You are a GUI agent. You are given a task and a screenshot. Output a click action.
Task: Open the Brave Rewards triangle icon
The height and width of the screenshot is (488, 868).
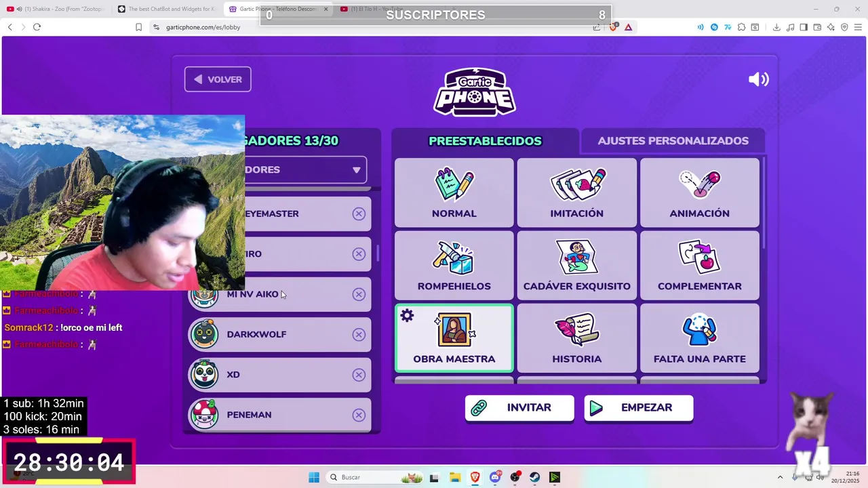tap(629, 27)
